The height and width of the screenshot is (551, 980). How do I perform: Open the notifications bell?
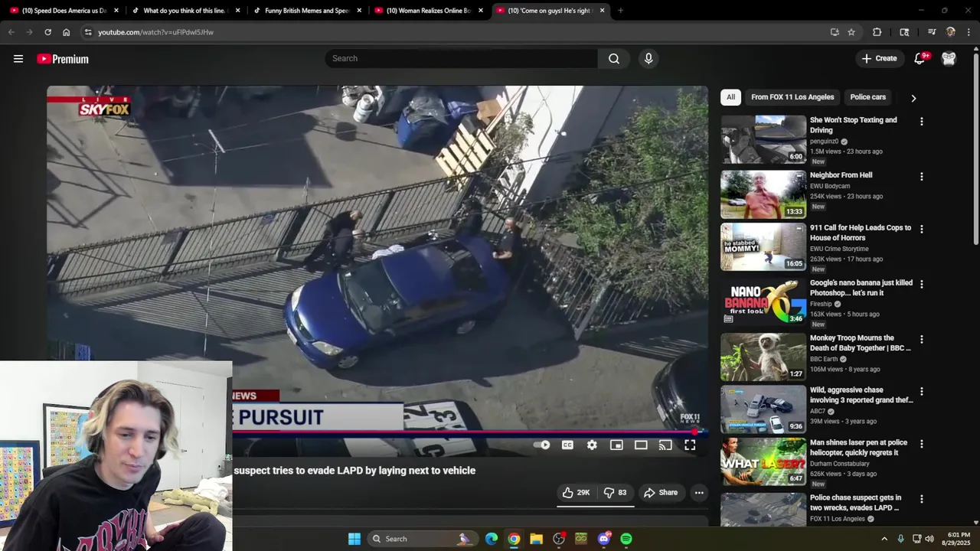pos(920,59)
